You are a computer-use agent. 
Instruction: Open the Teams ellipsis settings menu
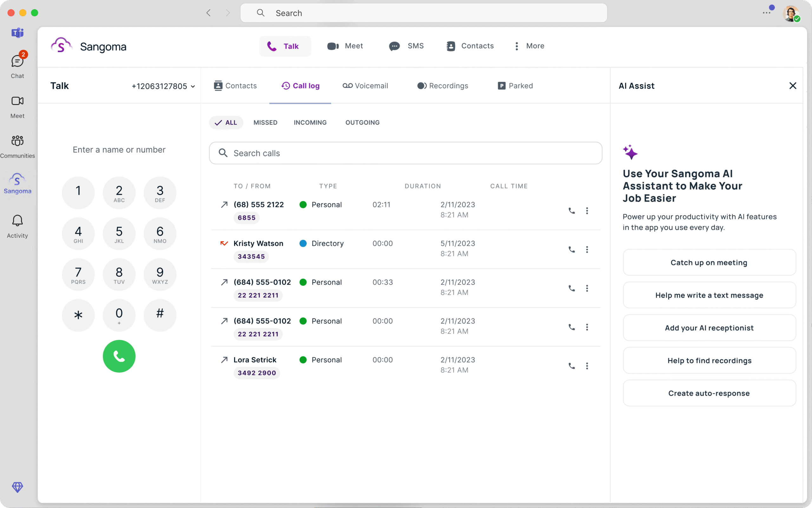766,13
